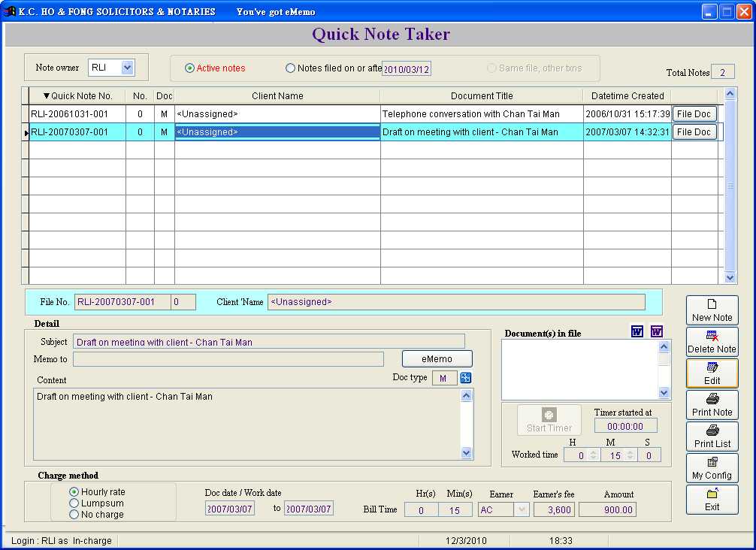Click the purple Word document icon
The image size is (756, 550).
[657, 331]
